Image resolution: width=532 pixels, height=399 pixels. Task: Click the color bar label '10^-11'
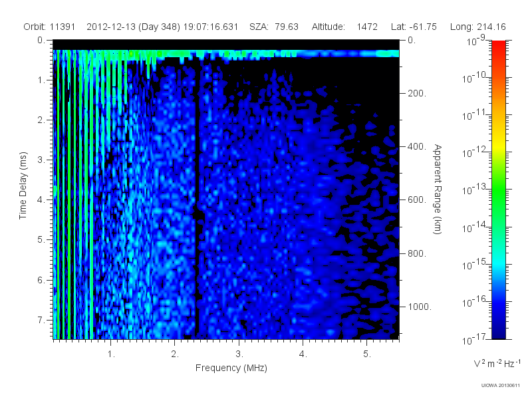[475, 115]
